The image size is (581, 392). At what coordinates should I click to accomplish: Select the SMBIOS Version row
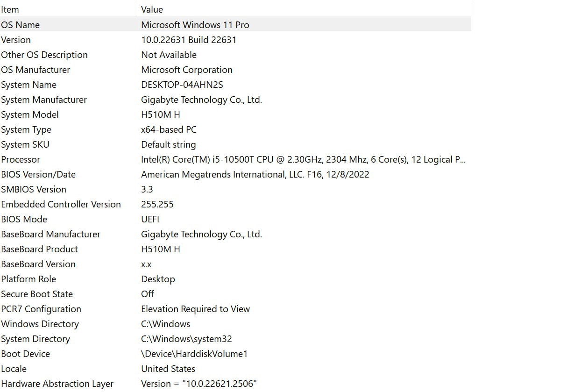(34, 189)
